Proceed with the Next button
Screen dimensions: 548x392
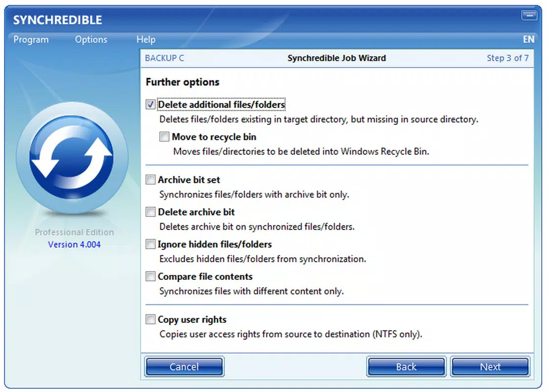490,367
